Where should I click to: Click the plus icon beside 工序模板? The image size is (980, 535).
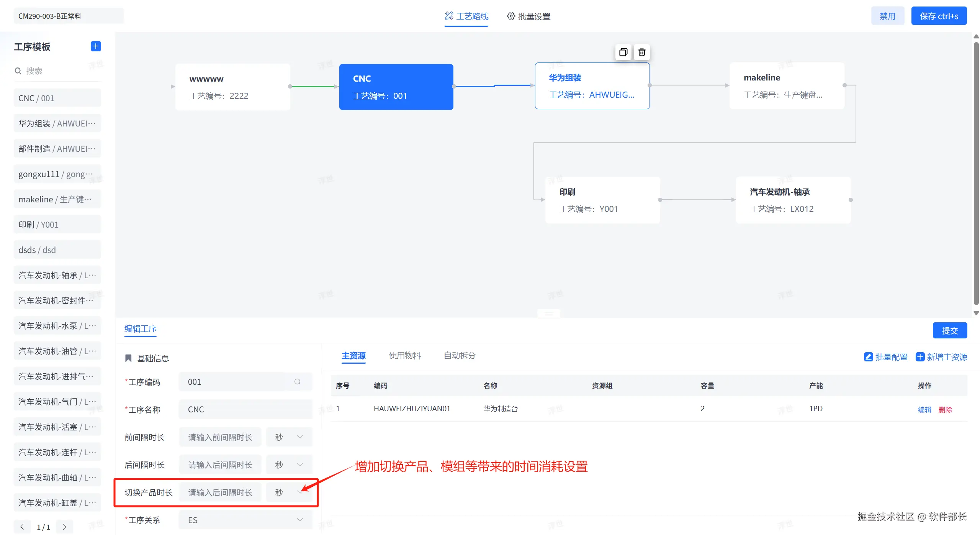click(x=96, y=46)
